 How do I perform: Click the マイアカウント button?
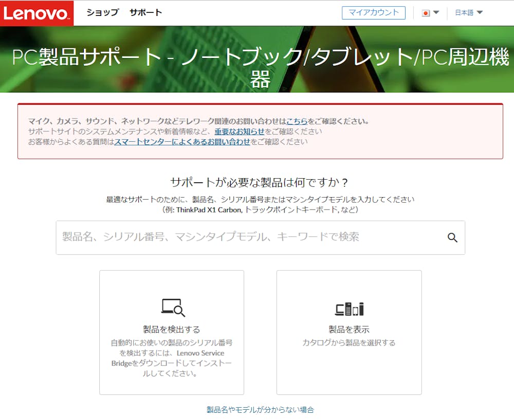point(373,13)
